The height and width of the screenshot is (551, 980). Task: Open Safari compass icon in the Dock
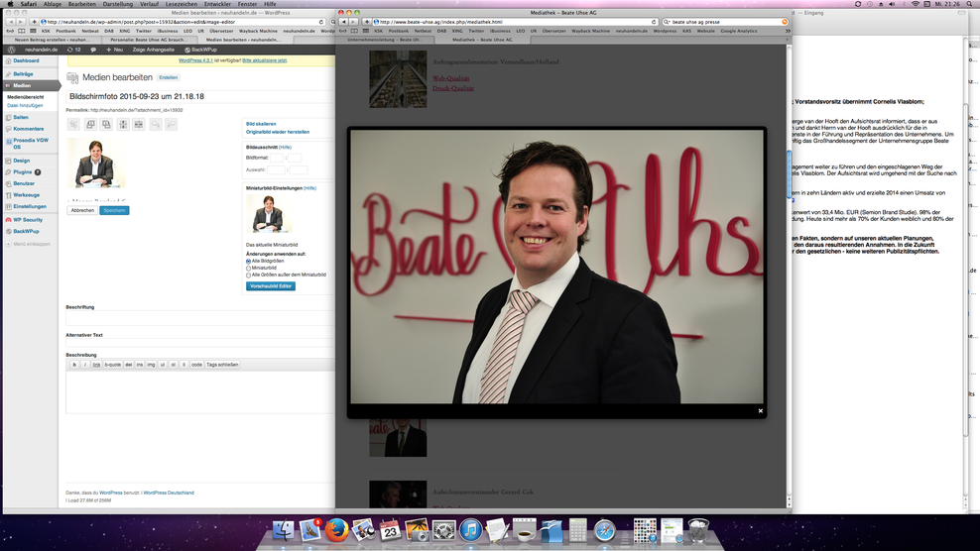604,530
